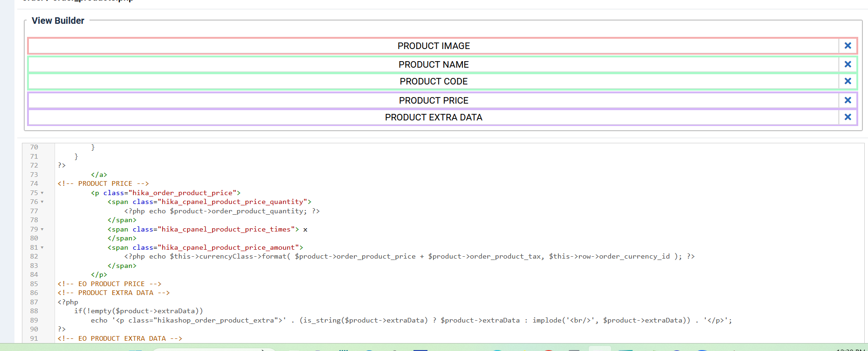The image size is (868, 351).
Task: Collapse the fold arrow on line 79
Action: (42, 229)
